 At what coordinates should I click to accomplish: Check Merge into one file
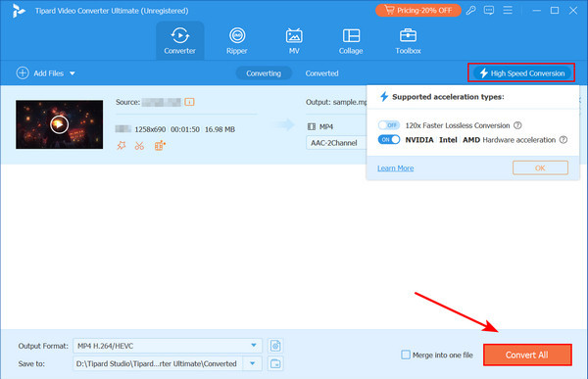pos(406,355)
